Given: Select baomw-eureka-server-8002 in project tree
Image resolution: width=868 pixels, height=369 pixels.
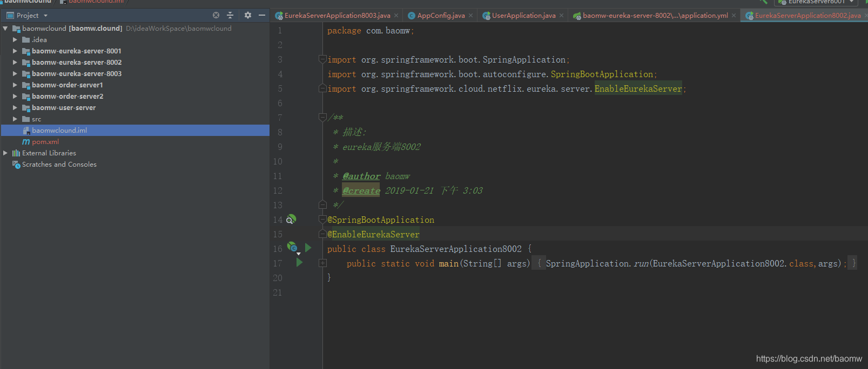Looking at the screenshot, I should 76,63.
